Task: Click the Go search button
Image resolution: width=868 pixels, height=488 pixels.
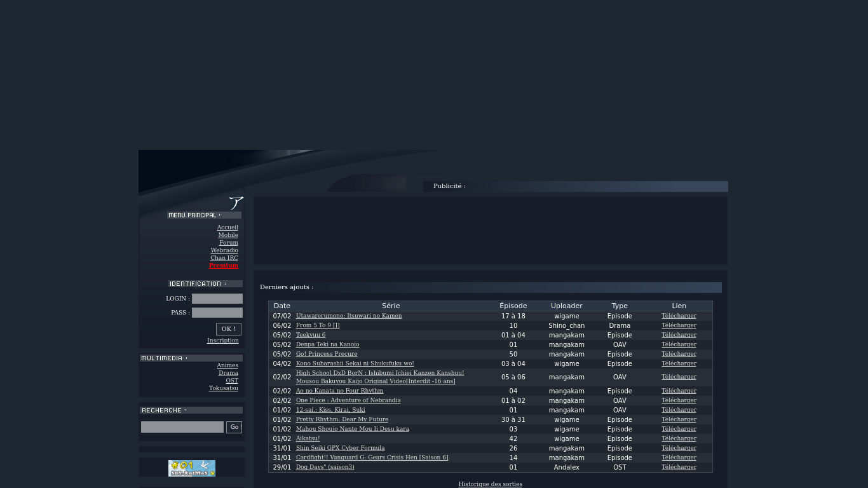Action: click(234, 427)
